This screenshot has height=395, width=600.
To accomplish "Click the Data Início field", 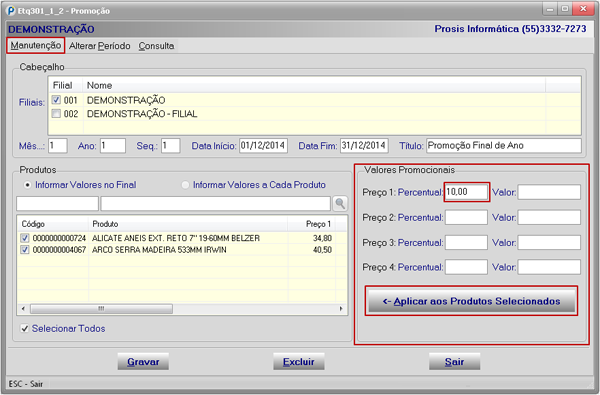I will tap(263, 146).
